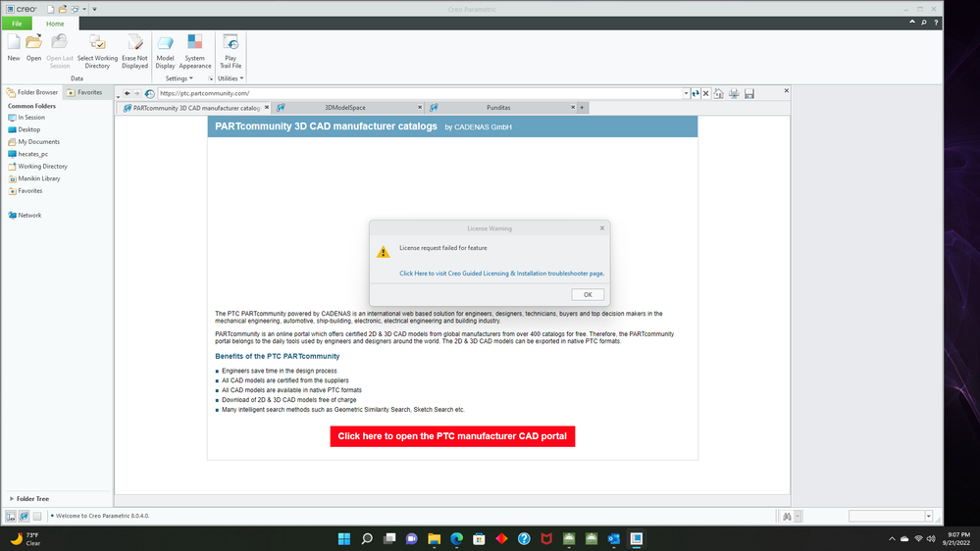
Task: Toggle the browser display icon in status bar
Action: [24, 516]
